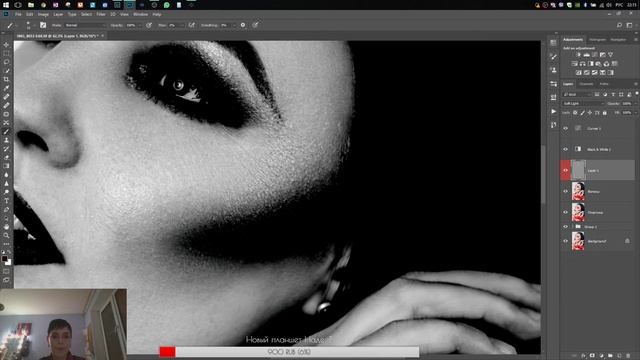
Task: Add a Levels adjustment
Action: [587, 54]
